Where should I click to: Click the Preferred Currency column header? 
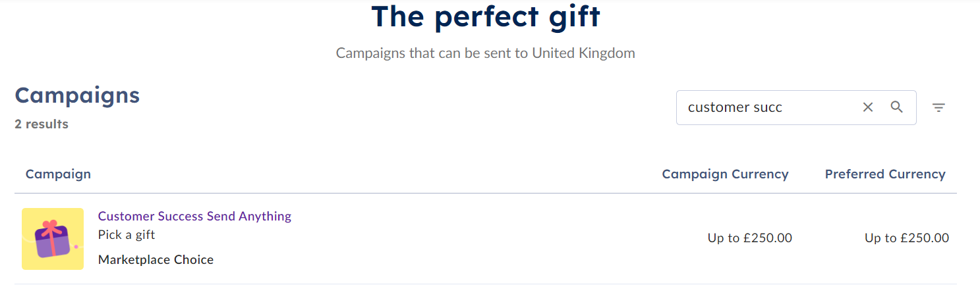(x=885, y=174)
